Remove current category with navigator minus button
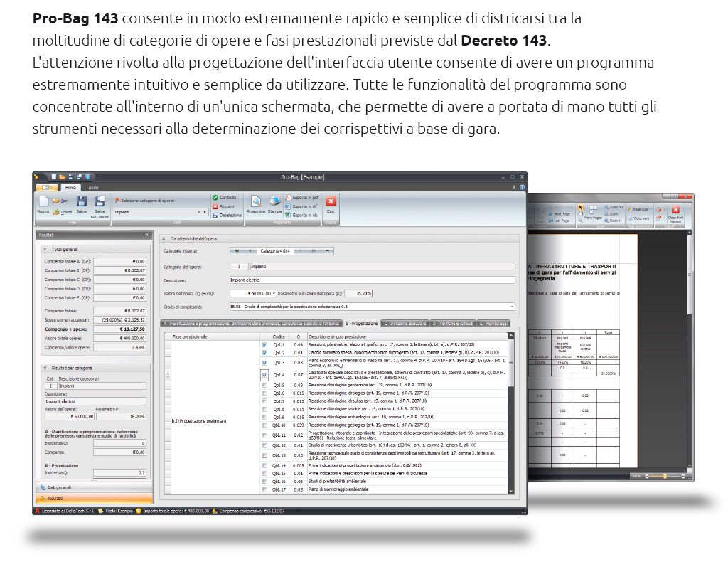The image size is (728, 562). click(327, 251)
